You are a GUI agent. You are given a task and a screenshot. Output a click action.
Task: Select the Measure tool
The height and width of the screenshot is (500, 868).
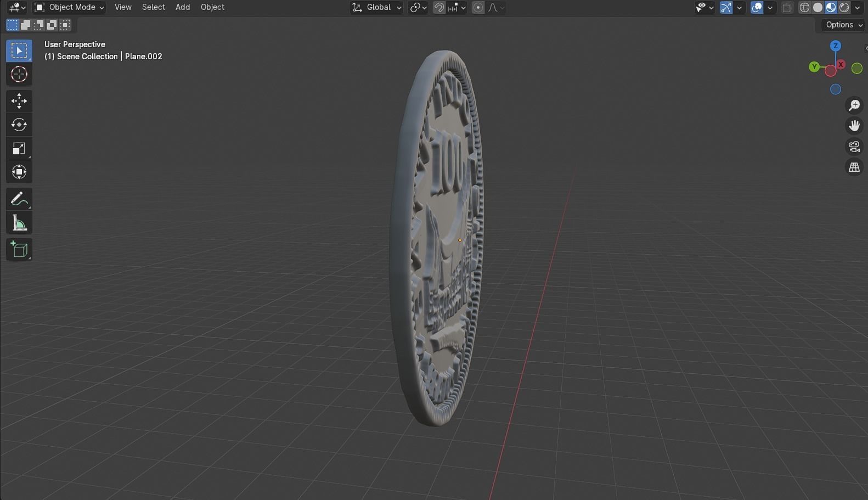19,222
